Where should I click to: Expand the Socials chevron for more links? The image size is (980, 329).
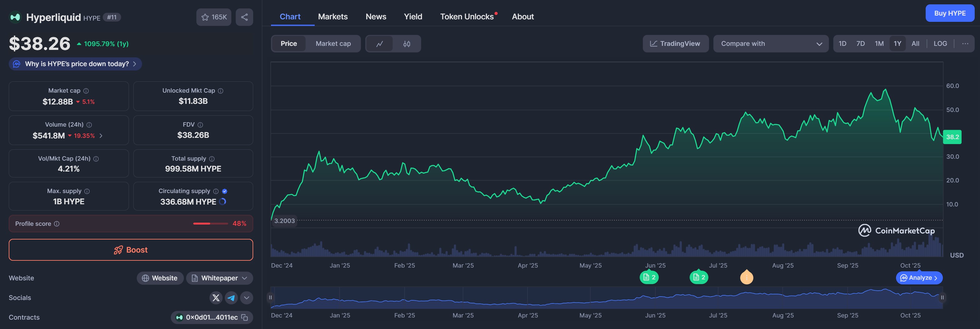pyautogui.click(x=247, y=298)
